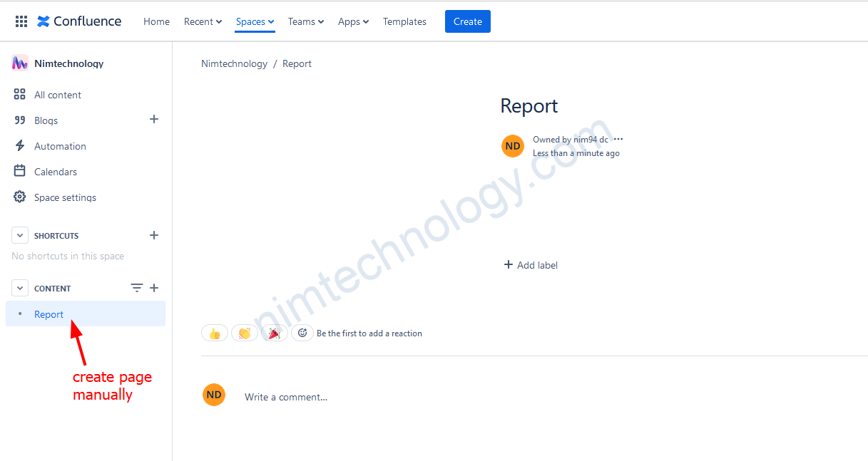Collapse the Shortcuts section

click(21, 235)
